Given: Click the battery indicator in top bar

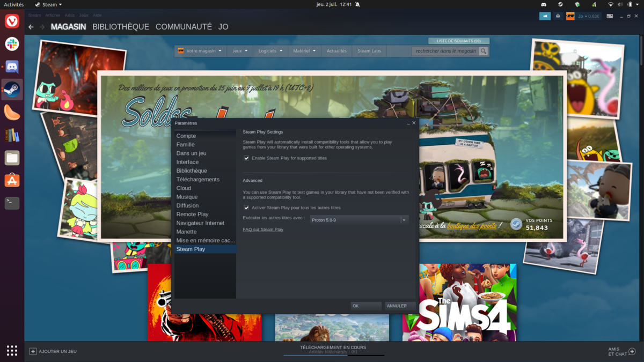Looking at the screenshot, I should click(630, 4).
